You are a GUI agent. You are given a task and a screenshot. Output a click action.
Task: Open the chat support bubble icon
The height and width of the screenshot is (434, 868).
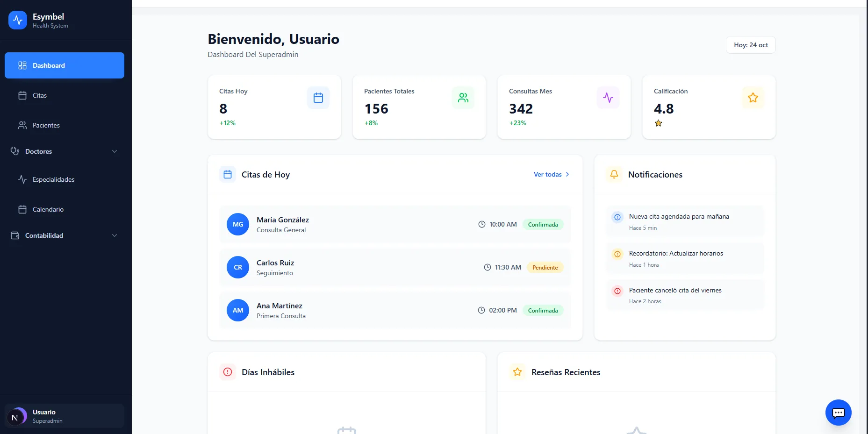[838, 413]
